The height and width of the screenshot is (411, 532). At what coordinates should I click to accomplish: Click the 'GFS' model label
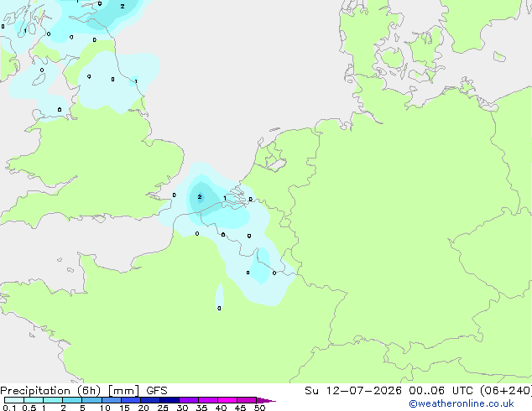coord(157,391)
